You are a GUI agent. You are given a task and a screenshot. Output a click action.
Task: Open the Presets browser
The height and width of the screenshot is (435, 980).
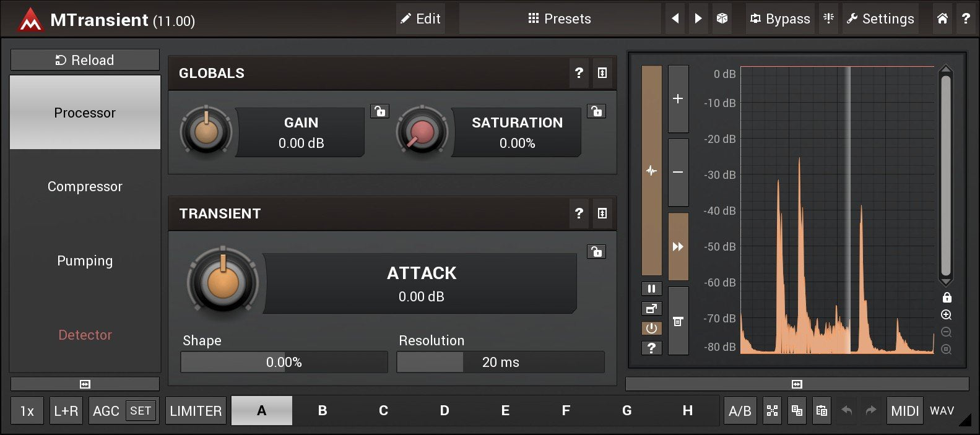[559, 19]
